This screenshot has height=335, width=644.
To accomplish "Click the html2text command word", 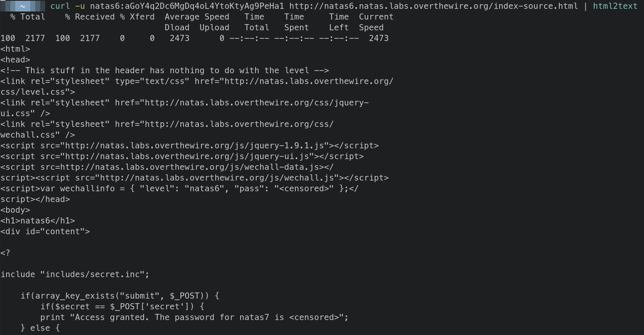I will [615, 6].
